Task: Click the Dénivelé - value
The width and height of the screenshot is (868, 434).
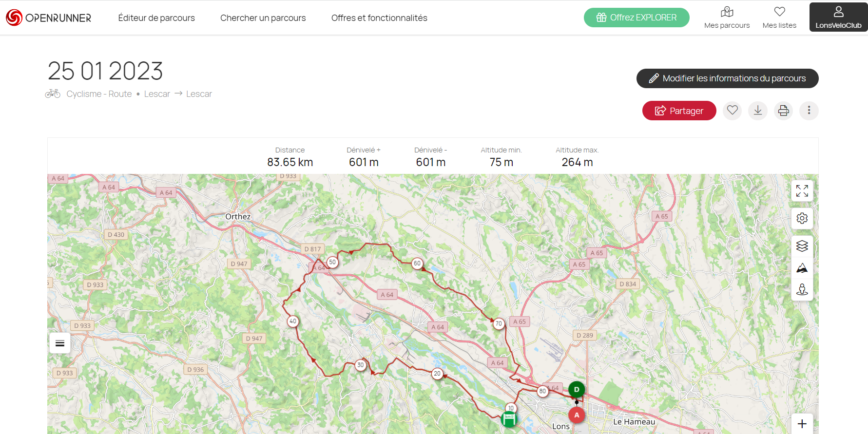Action: 431,162
